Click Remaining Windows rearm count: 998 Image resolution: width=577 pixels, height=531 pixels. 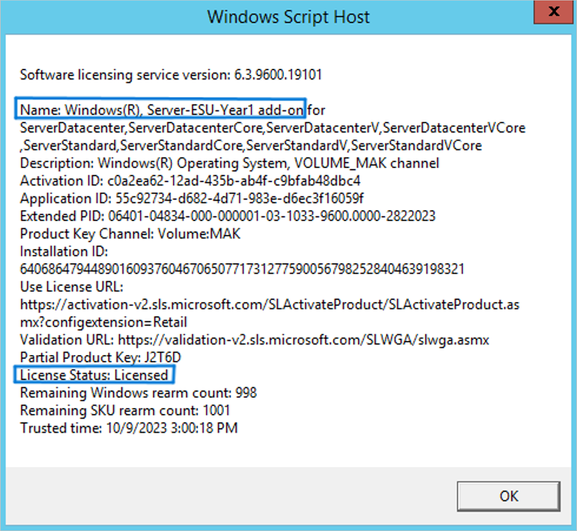[138, 393]
